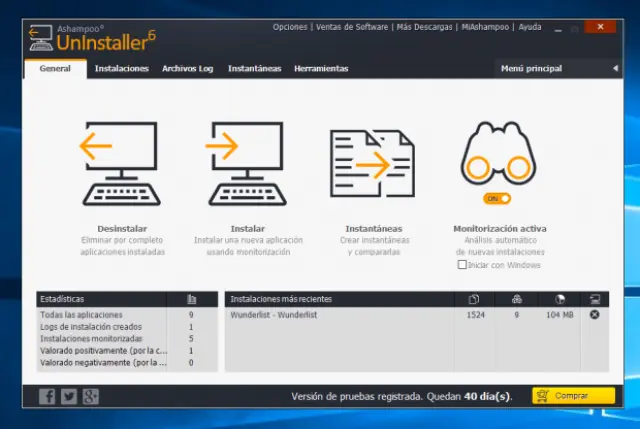Open Instantáneas using the documents icon
This screenshot has width=640, height=429.
(372, 162)
